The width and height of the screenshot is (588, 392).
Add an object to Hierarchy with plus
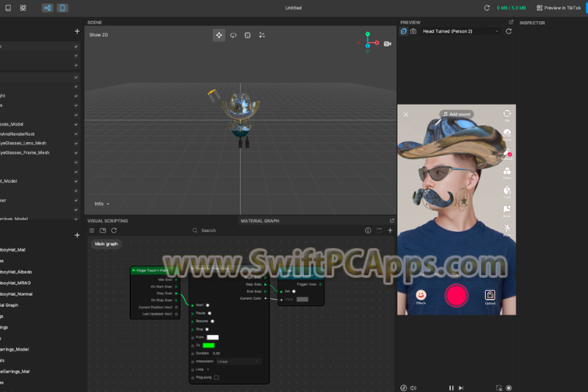[77, 32]
